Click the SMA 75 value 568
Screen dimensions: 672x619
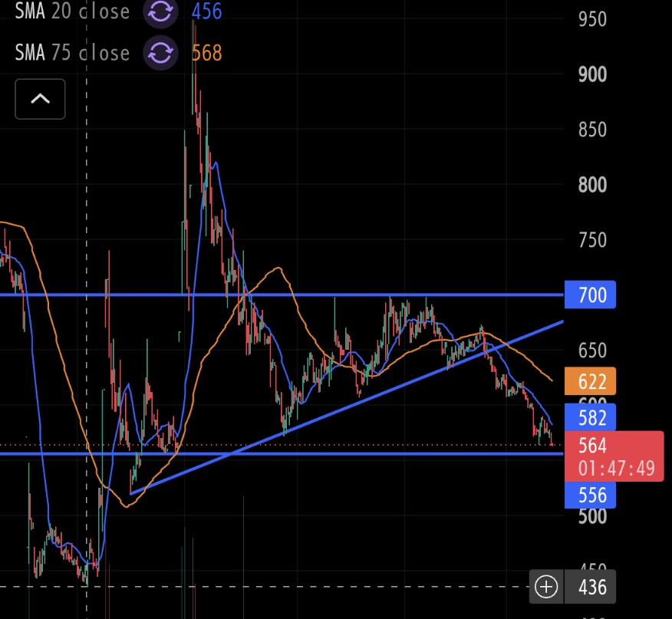point(206,53)
